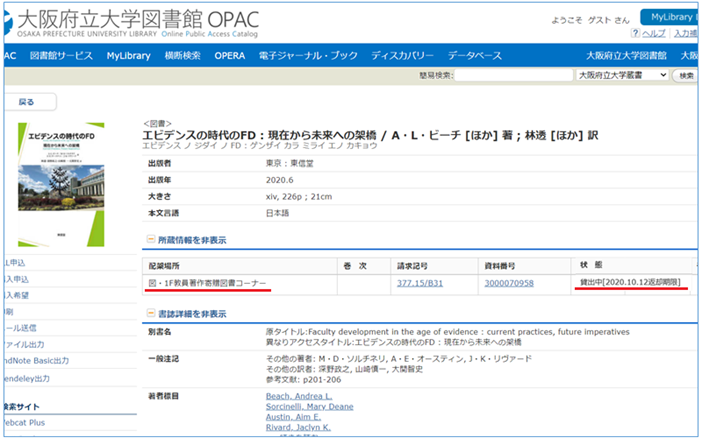
Task: Open データベース menu item
Action: tap(475, 56)
